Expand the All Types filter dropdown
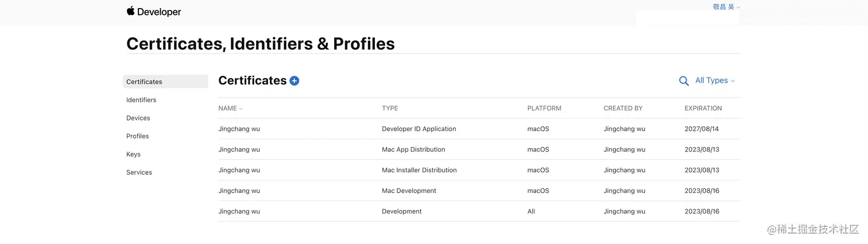The image size is (868, 244). (715, 80)
